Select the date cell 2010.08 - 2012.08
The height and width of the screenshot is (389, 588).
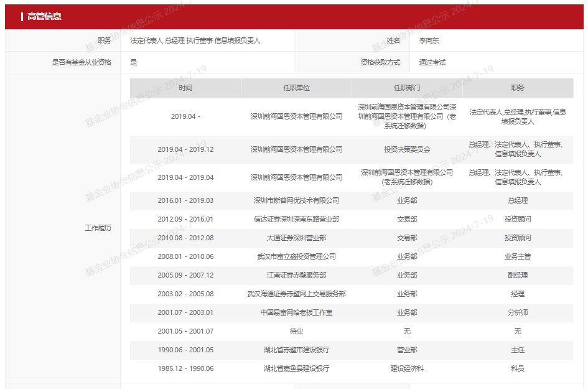pyautogui.click(x=185, y=238)
